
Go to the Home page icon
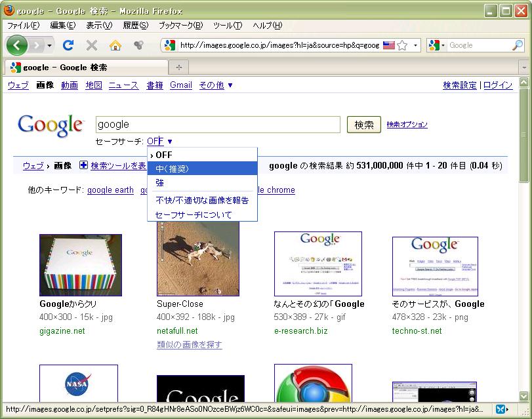[x=115, y=45]
